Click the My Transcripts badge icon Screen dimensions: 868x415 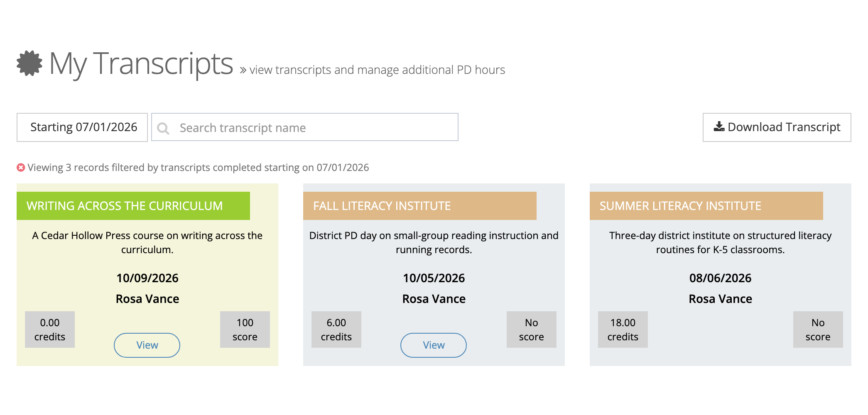(x=29, y=63)
